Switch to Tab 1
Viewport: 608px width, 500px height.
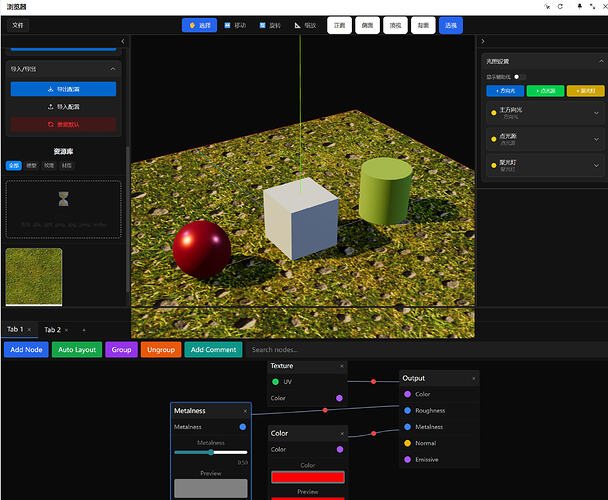pyautogui.click(x=15, y=329)
